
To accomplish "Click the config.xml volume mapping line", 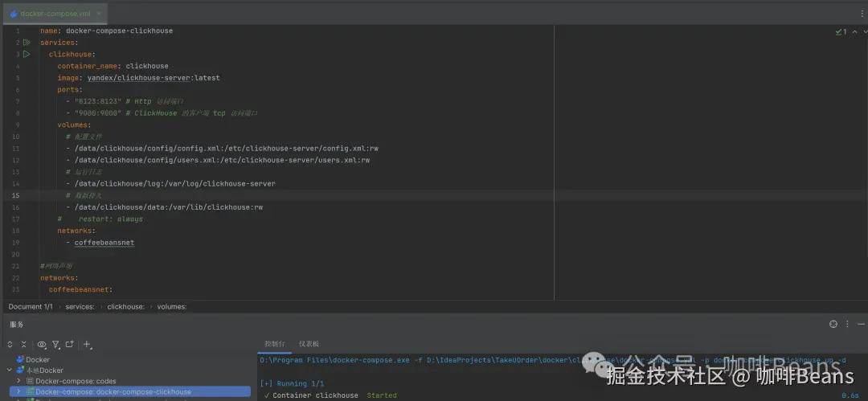I will pos(222,149).
